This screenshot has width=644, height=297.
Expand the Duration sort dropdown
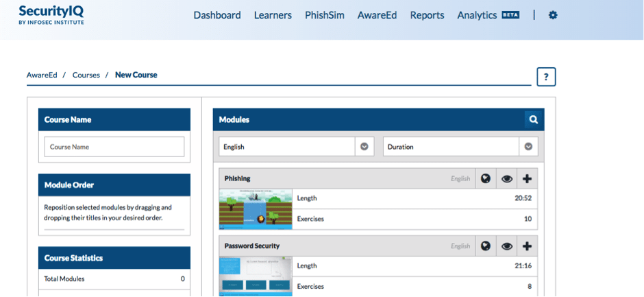coord(528,146)
